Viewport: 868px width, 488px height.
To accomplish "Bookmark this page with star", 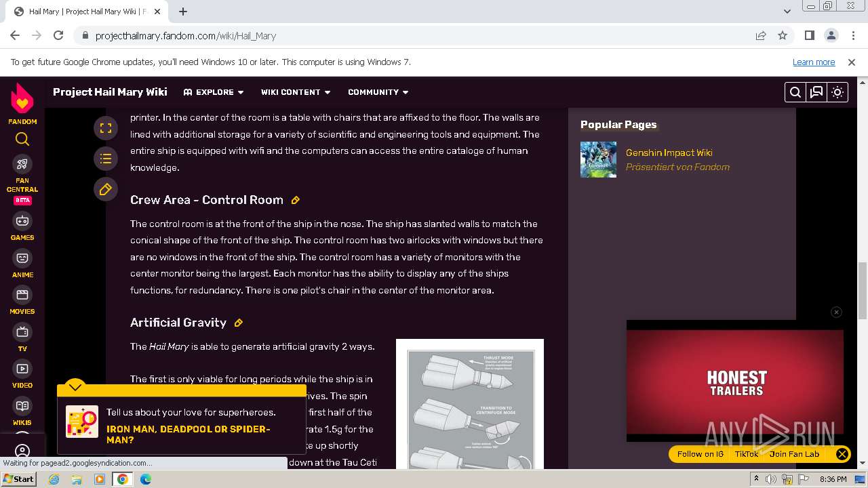I will click(783, 35).
